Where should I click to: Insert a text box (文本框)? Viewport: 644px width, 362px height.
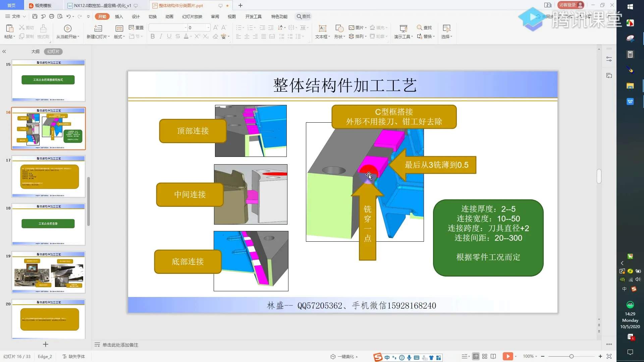(x=322, y=28)
